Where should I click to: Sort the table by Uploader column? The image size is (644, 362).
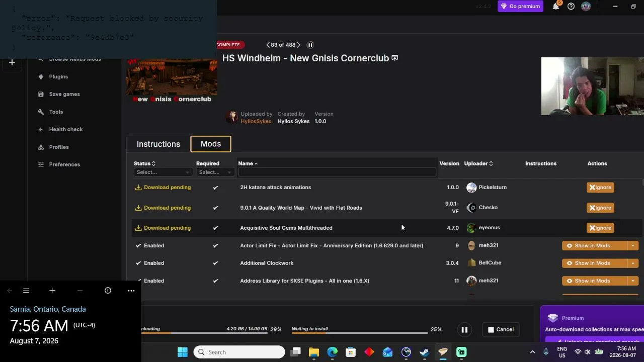(478, 163)
